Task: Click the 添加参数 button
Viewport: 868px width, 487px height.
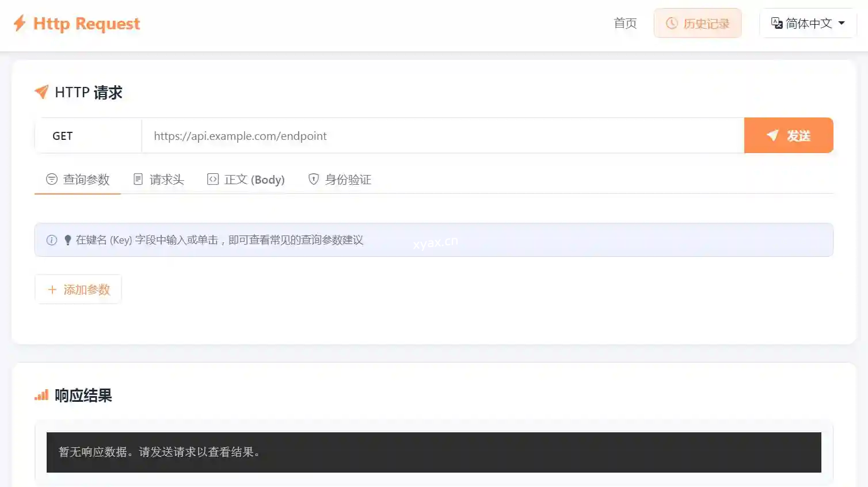Action: [x=78, y=290]
